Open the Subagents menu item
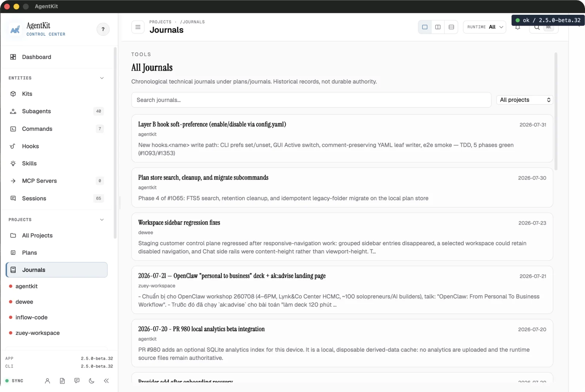This screenshot has width=585, height=392. 57,111
